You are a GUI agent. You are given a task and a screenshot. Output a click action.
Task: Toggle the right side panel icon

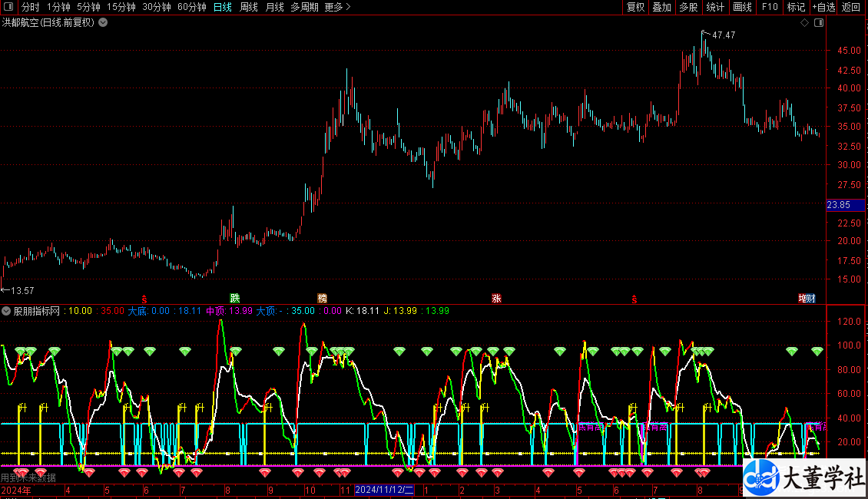pyautogui.click(x=819, y=23)
